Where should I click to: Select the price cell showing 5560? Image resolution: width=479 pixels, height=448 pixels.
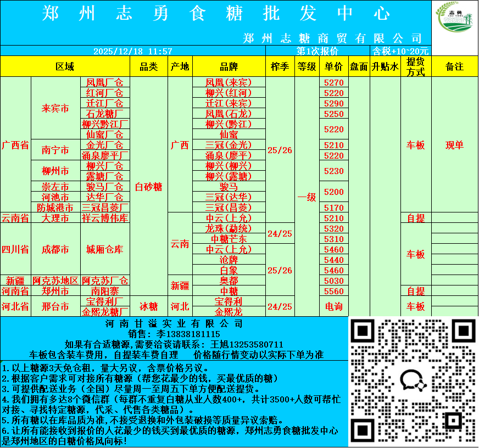point(334,291)
